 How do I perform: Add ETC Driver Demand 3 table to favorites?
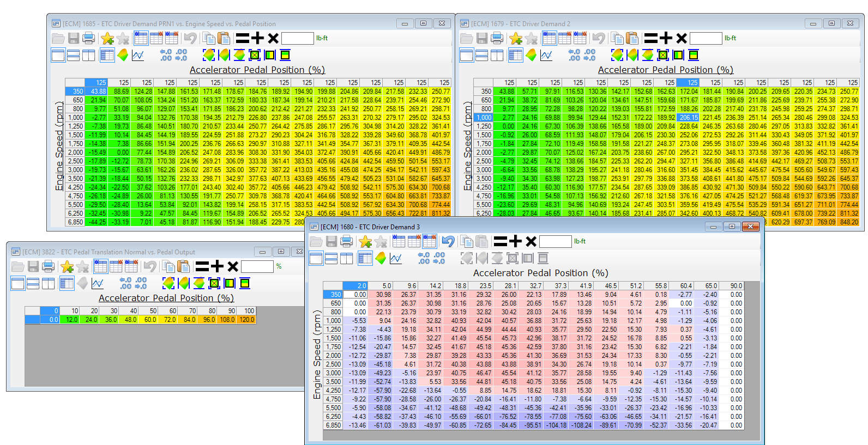[x=365, y=241]
